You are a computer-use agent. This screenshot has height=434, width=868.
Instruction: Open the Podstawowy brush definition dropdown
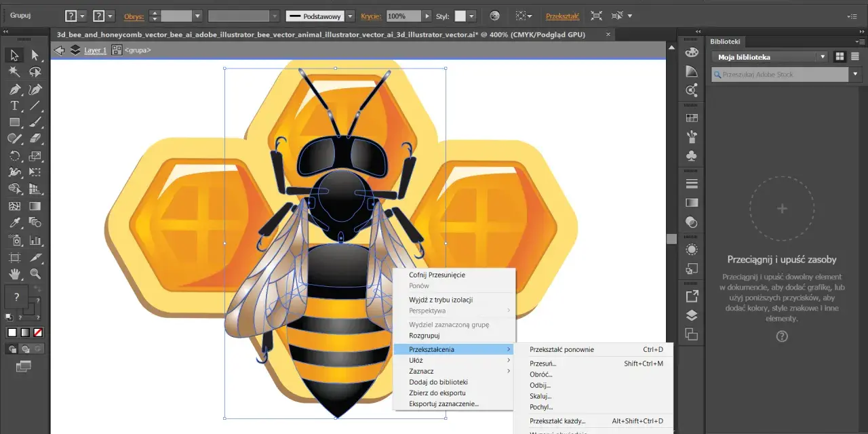(x=350, y=16)
